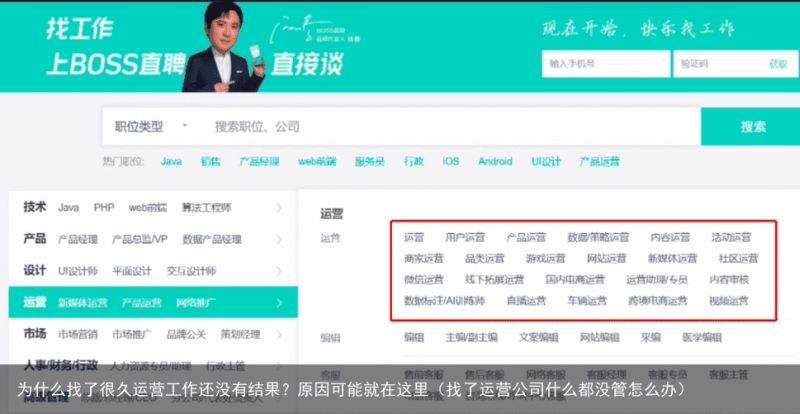Screen dimensions: 800x414
Task: Click 活动运营 in the 运营 panel
Action: [731, 237]
